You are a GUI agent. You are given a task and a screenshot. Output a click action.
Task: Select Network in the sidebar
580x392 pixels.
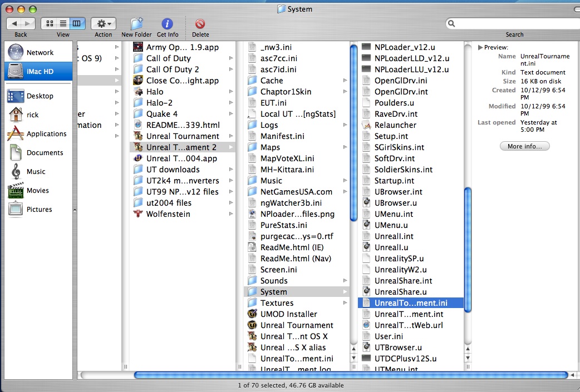38,52
